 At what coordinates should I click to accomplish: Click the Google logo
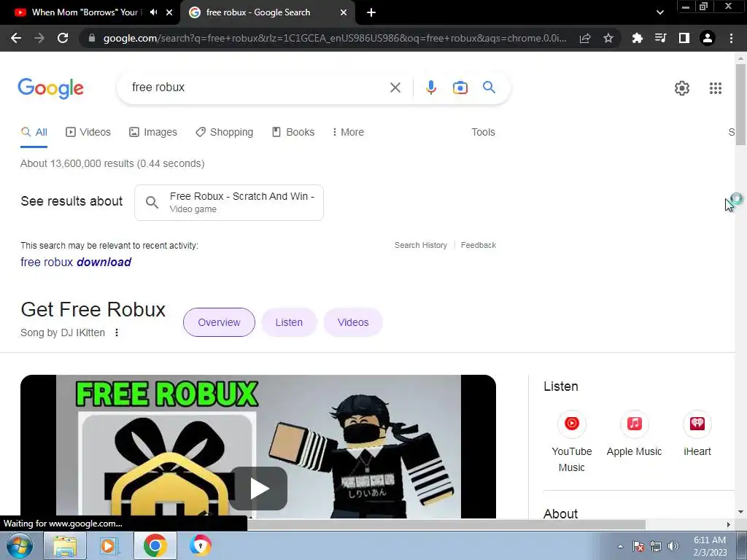(x=51, y=88)
